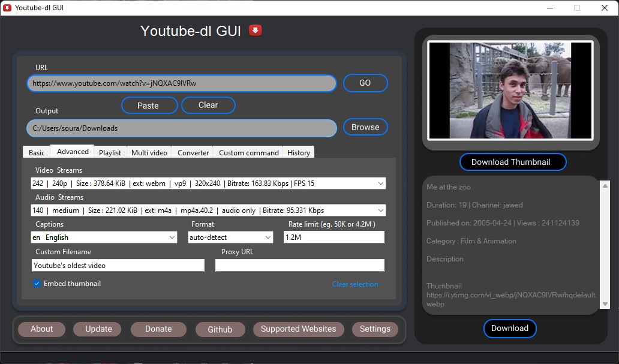Screen dimensions: 619x364
Task: Start the video with Download button
Action: (510, 329)
